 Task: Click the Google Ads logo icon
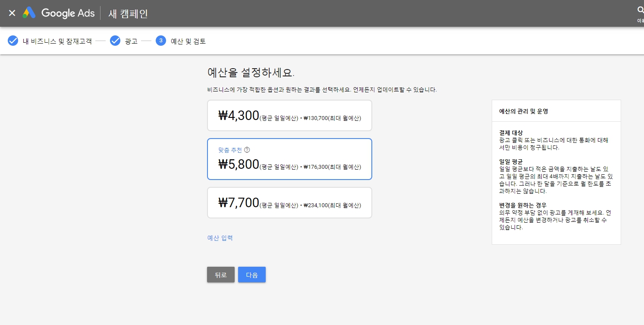pyautogui.click(x=29, y=13)
